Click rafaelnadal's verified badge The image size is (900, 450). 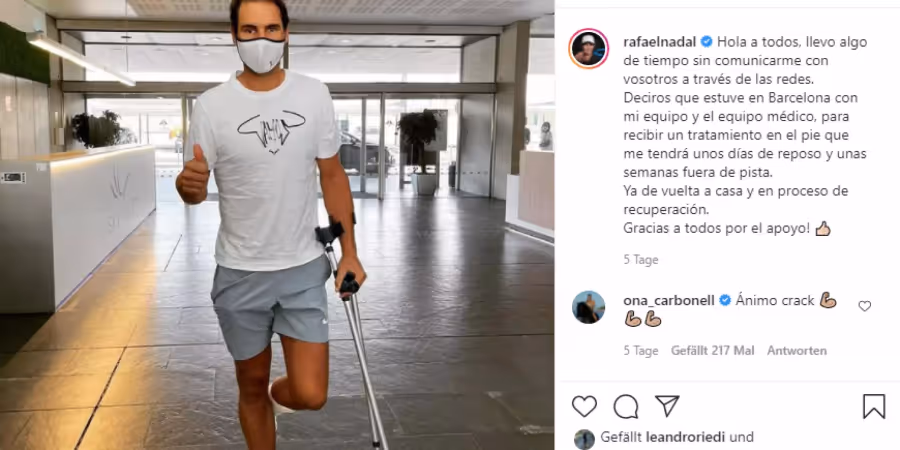pyautogui.click(x=707, y=42)
